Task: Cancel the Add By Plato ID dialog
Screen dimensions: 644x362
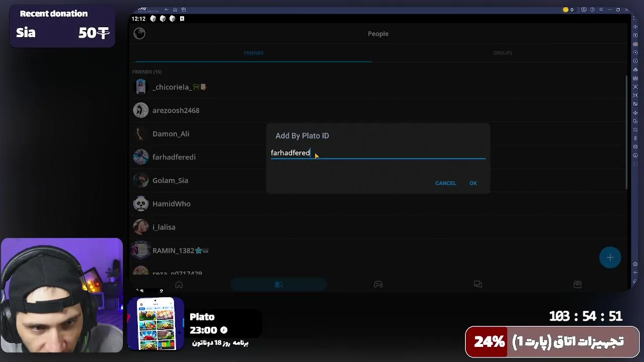Action: [x=445, y=183]
